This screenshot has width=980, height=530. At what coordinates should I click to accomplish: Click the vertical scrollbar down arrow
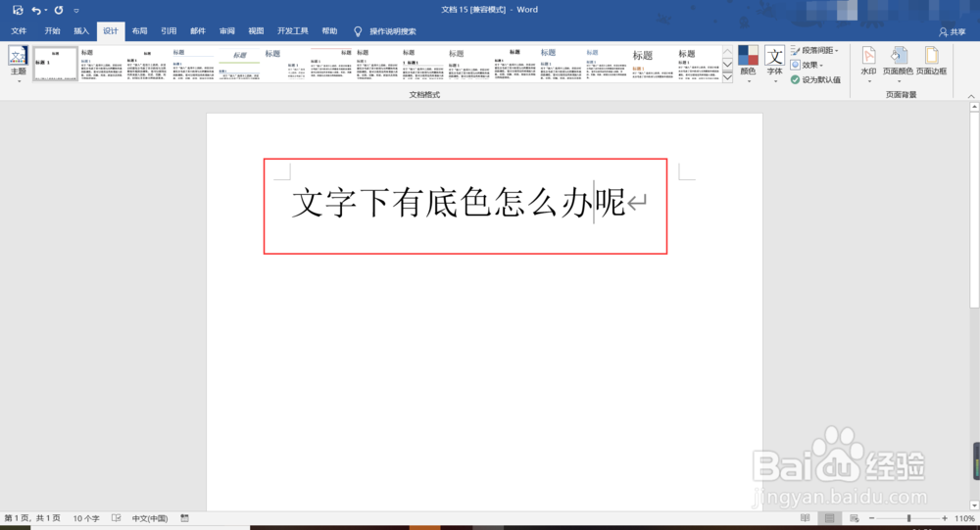point(974,505)
